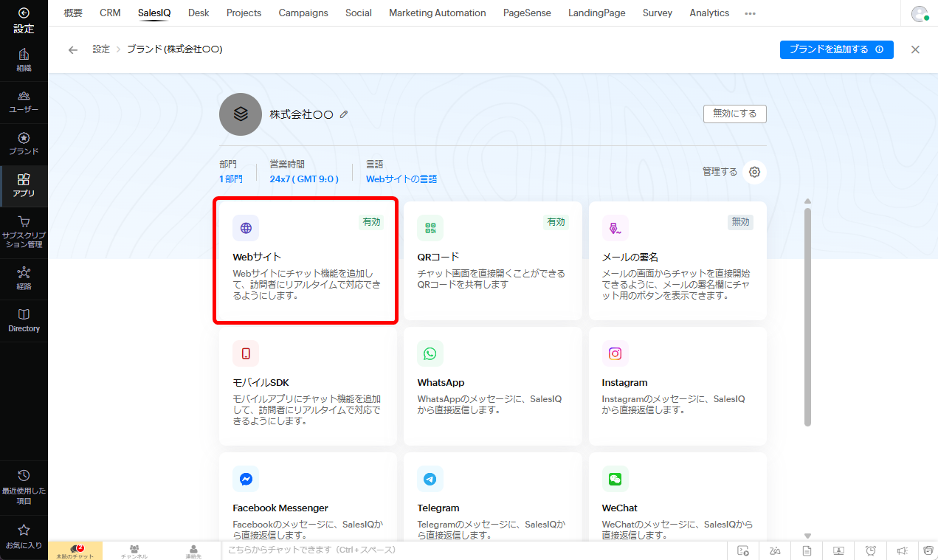Click the 有効 badge on QRコード card
This screenshot has width=938, height=560.
556,222
